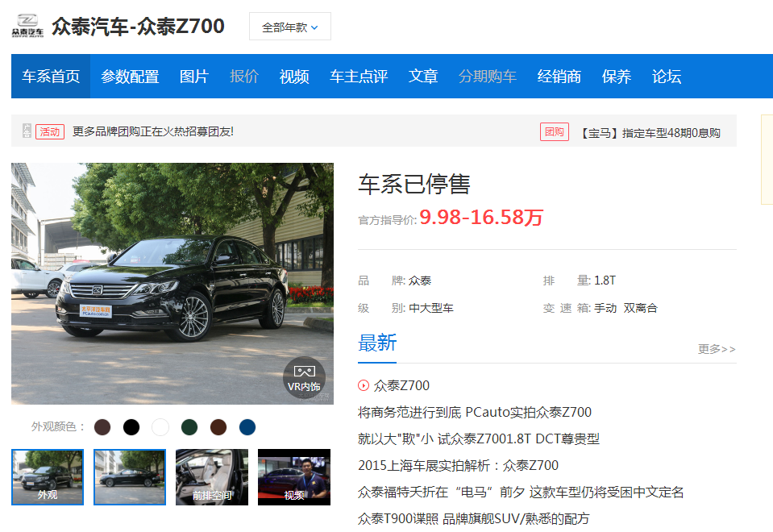Open the 前排空间 interior thumbnail
Image resolution: width=773 pixels, height=532 pixels.
212,476
